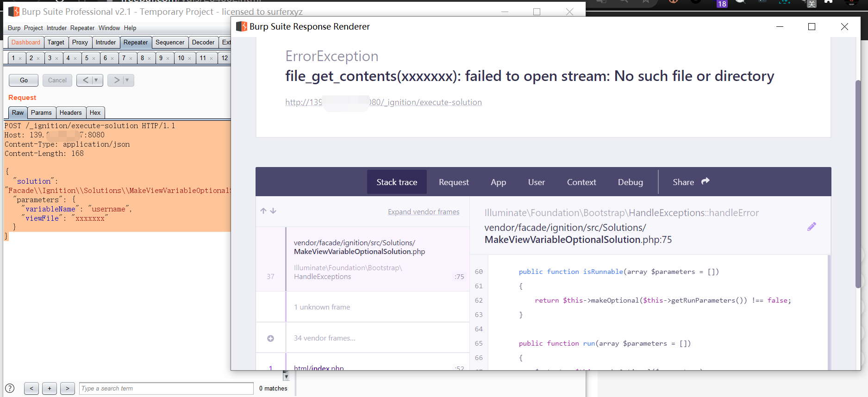Expand the 34 vendor frames plus icon
This screenshot has height=397, width=868.
[x=270, y=338]
